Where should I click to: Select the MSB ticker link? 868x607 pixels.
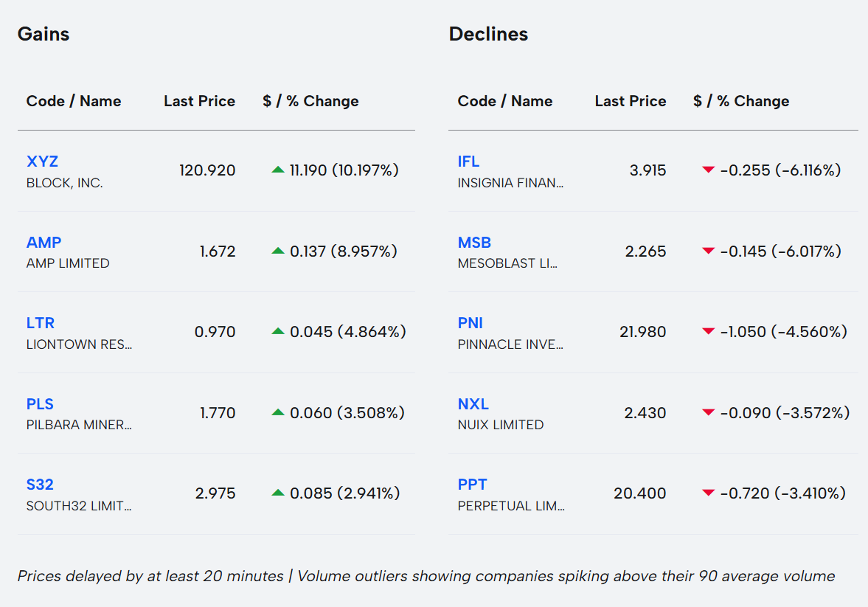474,243
